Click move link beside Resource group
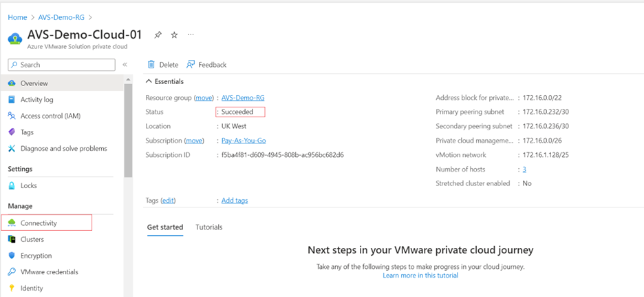The width and height of the screenshot is (644, 297). click(x=204, y=98)
